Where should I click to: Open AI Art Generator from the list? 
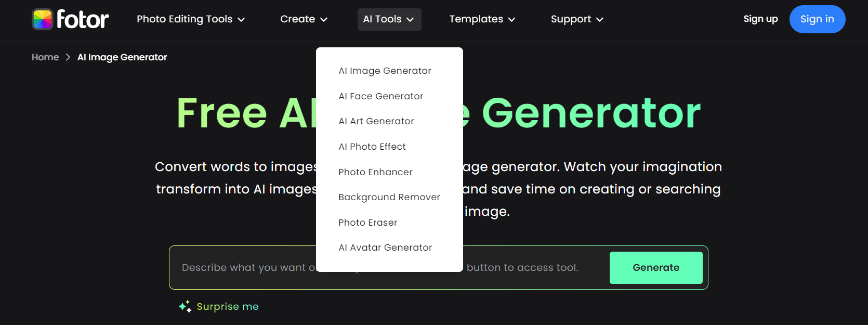[x=376, y=121]
